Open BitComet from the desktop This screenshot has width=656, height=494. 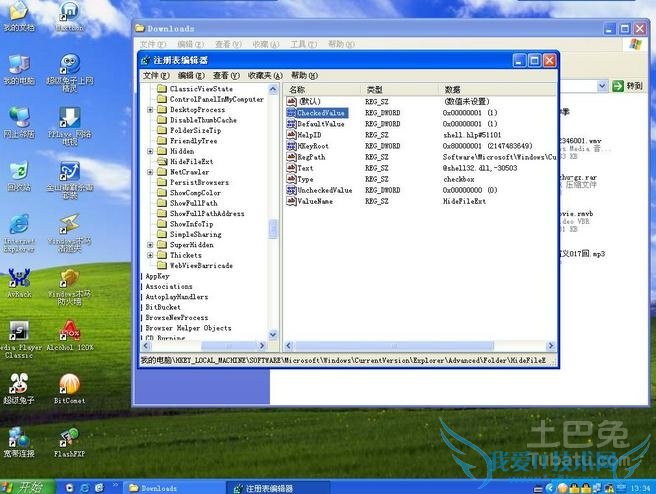tap(69, 386)
